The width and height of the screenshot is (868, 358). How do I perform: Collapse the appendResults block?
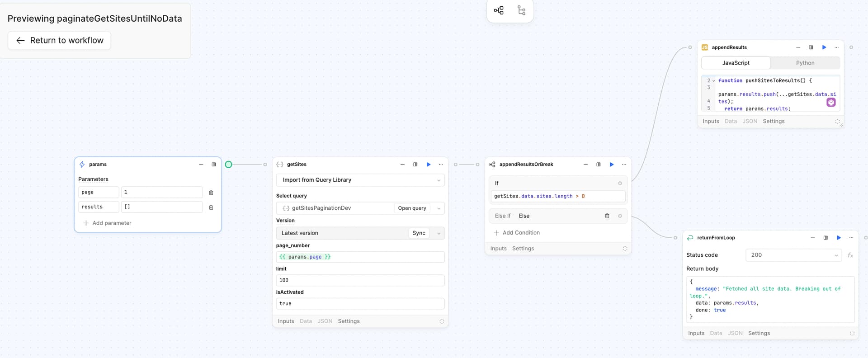point(798,47)
